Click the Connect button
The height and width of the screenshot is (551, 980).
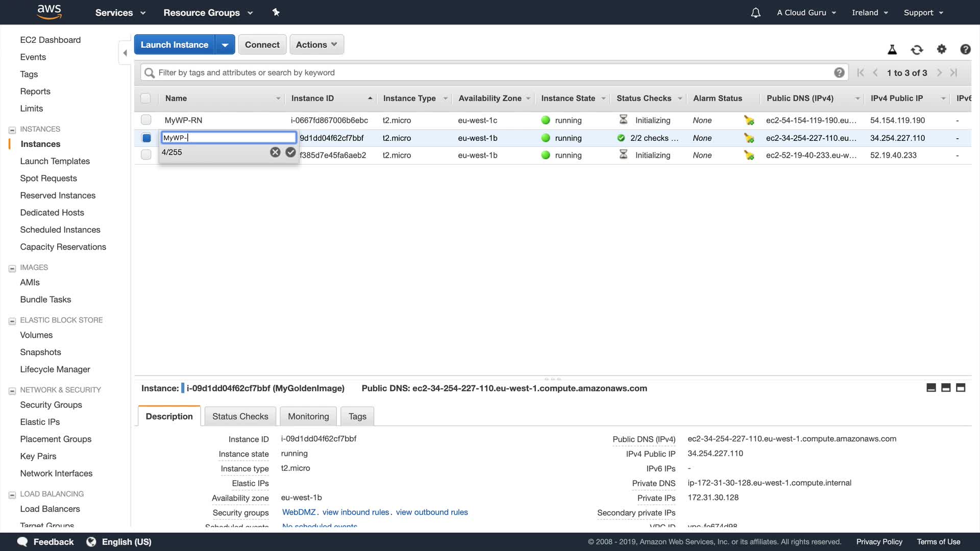(262, 44)
